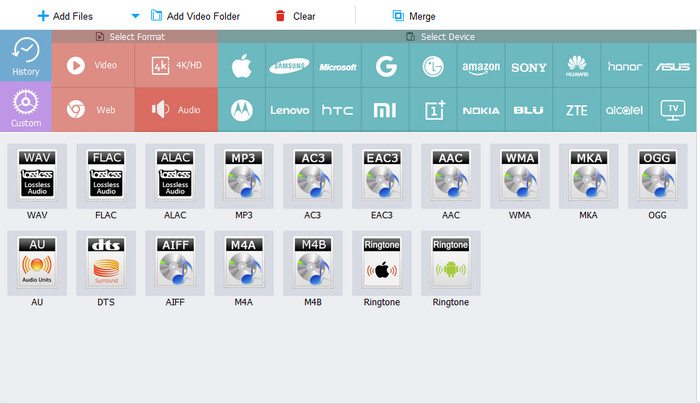Click Add Video Folder
The image size is (700, 404).
tap(195, 17)
